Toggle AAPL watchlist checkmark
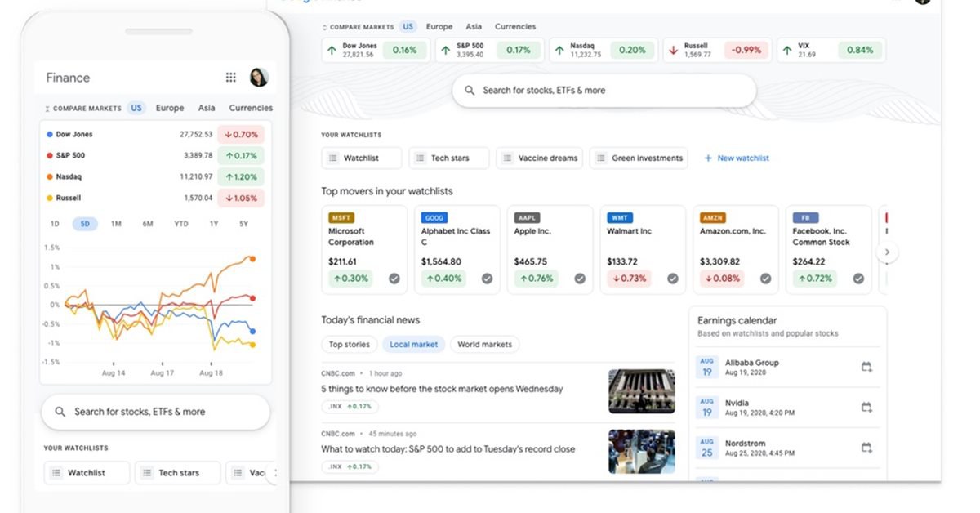 pos(580,279)
